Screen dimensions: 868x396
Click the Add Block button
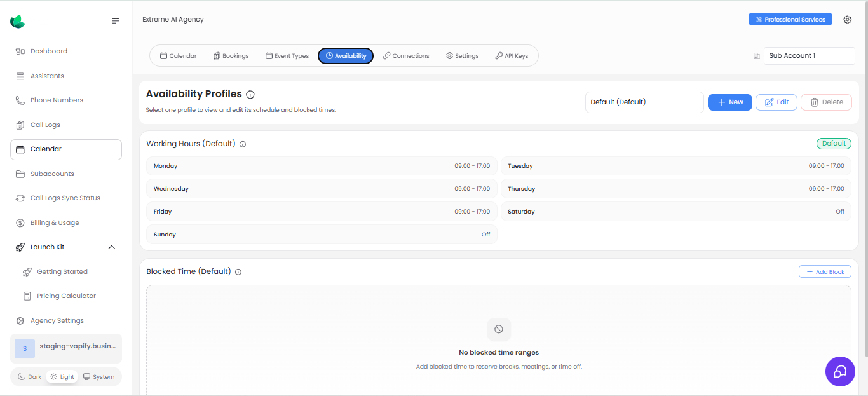click(x=825, y=271)
